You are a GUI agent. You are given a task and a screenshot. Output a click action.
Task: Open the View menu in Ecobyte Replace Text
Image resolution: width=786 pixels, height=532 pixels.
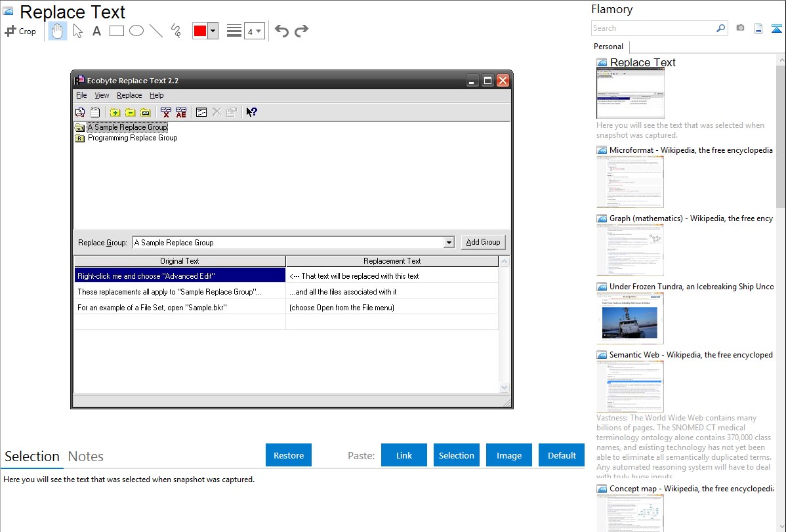pyautogui.click(x=102, y=95)
